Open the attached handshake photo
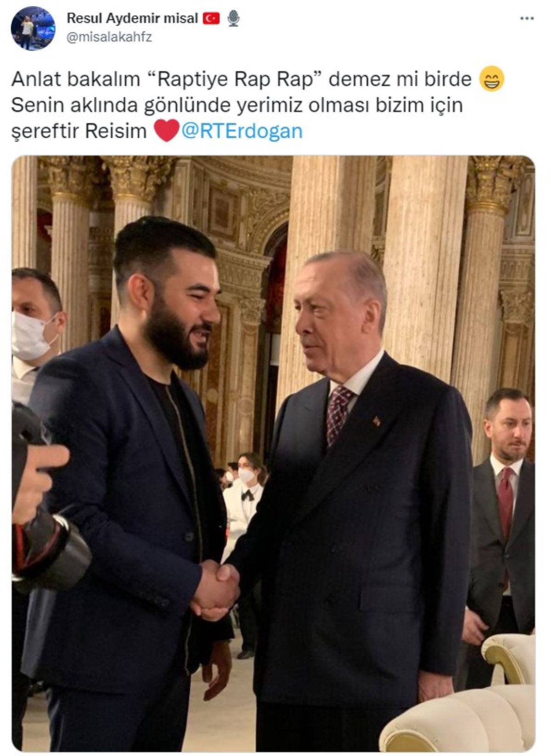Image resolution: width=551 pixels, height=756 pixels. point(273,453)
